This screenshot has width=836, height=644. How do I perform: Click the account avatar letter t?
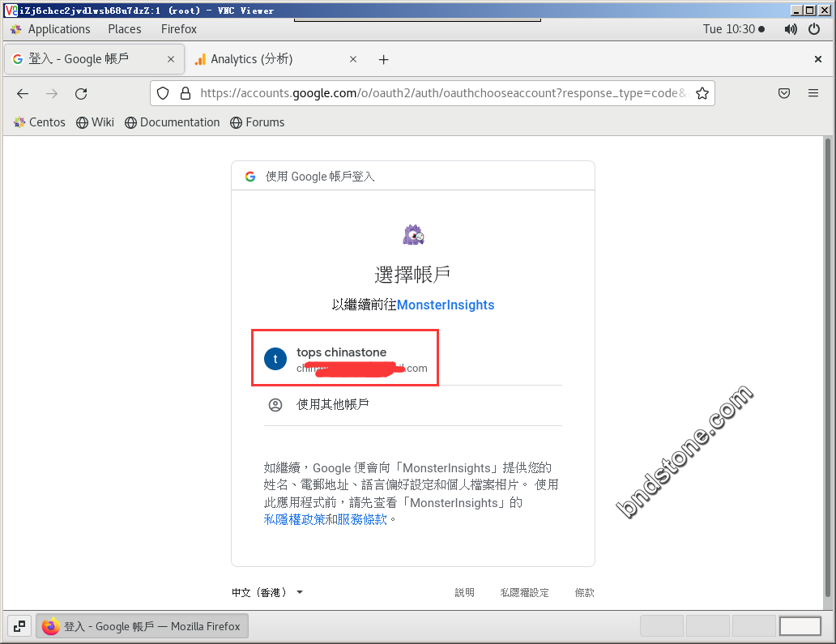tap(275, 359)
